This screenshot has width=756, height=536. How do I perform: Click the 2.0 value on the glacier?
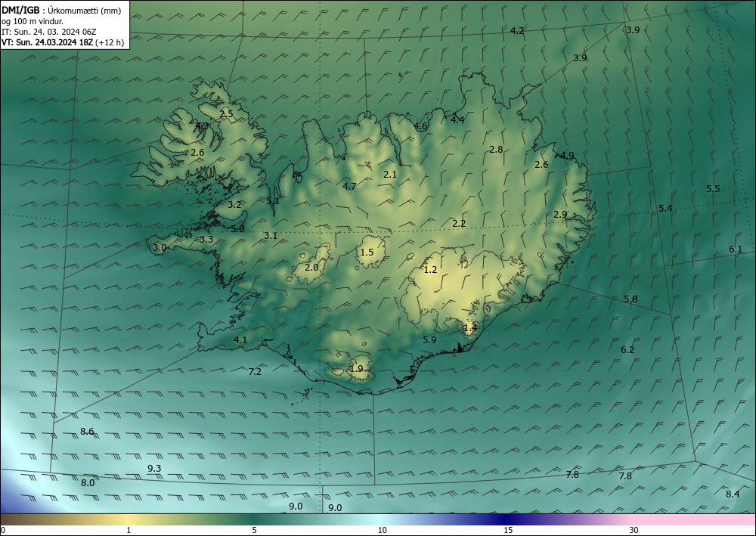click(x=311, y=268)
